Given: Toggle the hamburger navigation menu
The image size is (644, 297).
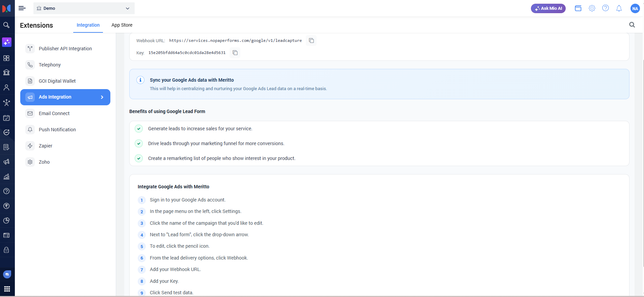Looking at the screenshot, I should click(x=22, y=8).
